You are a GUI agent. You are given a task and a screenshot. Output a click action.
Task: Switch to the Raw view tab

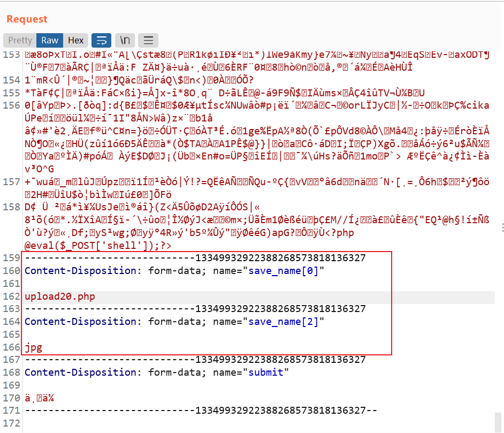[x=50, y=41]
